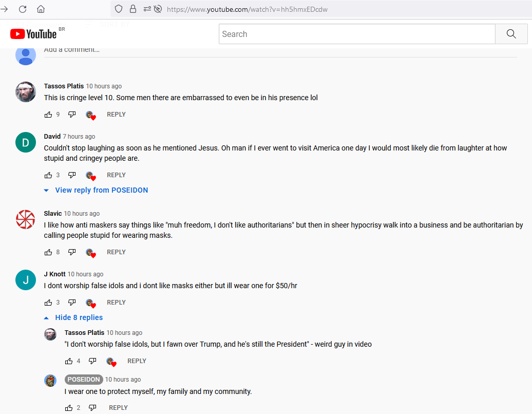
Task: Like Tassos Platis's cringe level comment
Action: tap(48, 115)
